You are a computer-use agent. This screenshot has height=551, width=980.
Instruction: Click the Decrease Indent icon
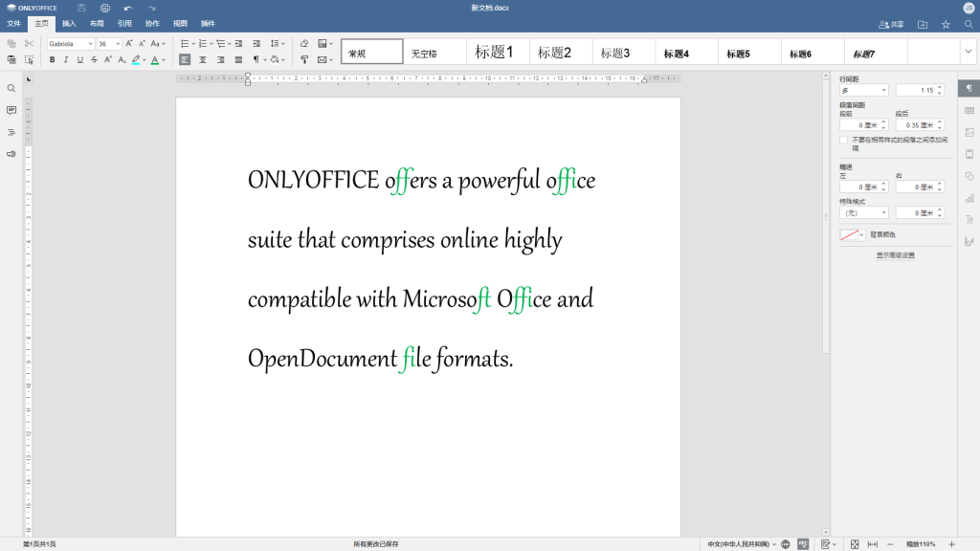(238, 44)
